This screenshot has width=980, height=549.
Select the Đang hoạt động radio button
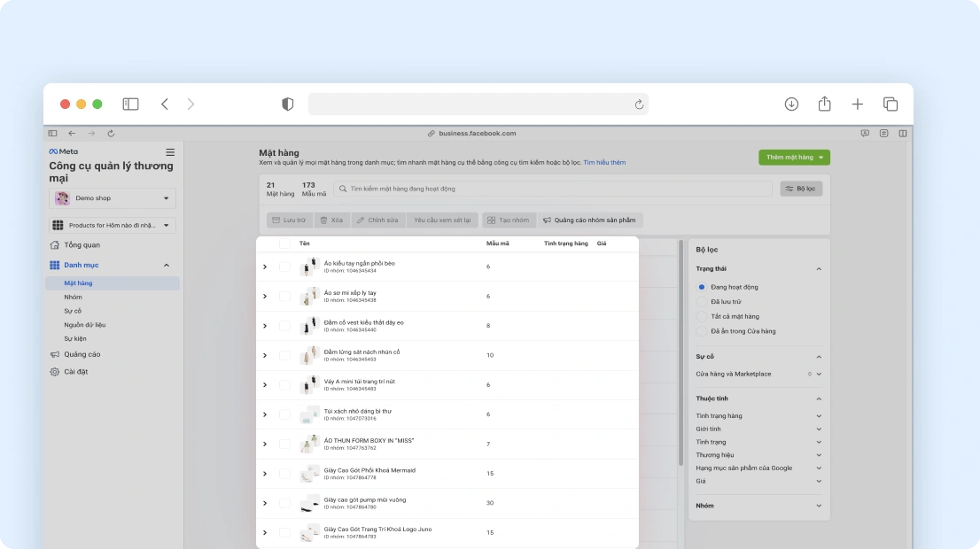(701, 287)
